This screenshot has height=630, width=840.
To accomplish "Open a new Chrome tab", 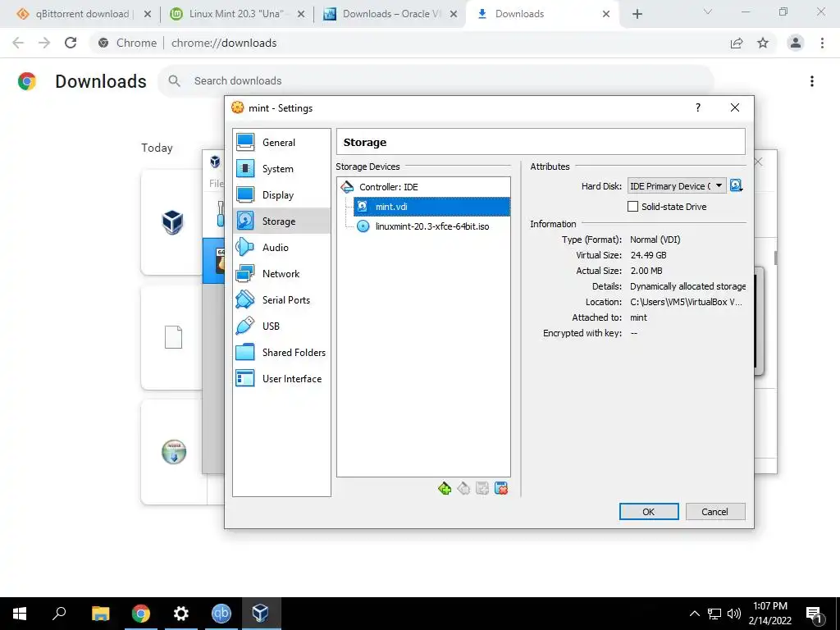I will (x=637, y=14).
